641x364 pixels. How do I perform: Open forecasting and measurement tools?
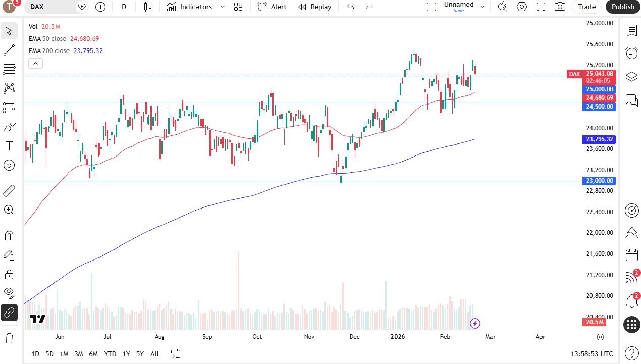[9, 108]
